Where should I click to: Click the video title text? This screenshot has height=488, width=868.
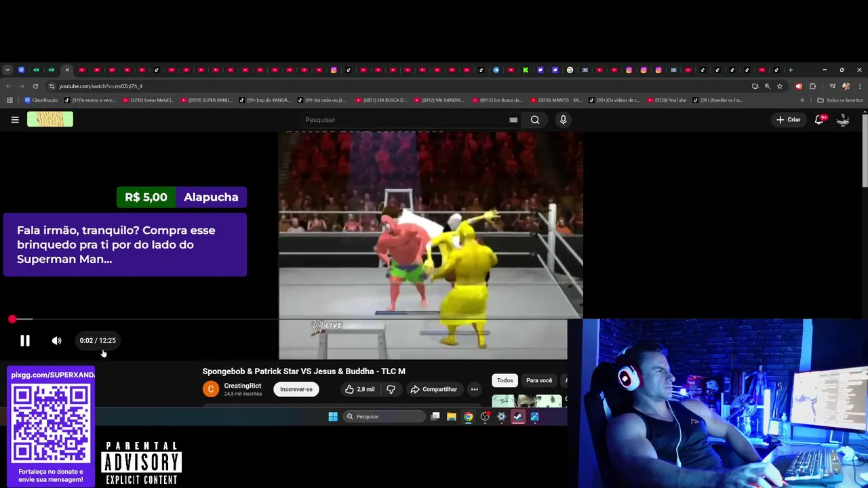304,371
